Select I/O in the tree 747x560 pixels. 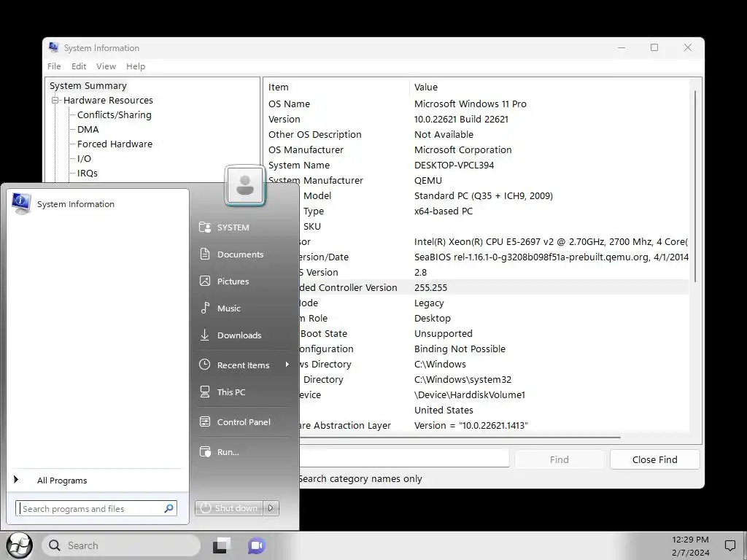click(84, 158)
